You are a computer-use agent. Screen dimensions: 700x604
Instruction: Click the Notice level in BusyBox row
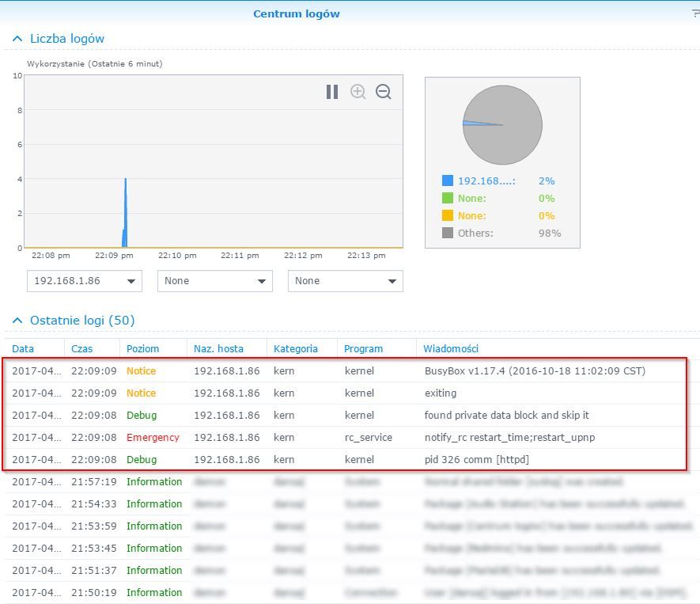141,371
